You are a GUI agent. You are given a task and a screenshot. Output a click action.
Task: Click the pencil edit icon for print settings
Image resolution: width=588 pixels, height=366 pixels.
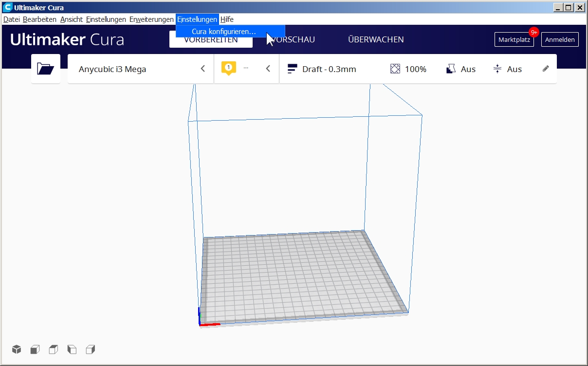click(546, 69)
